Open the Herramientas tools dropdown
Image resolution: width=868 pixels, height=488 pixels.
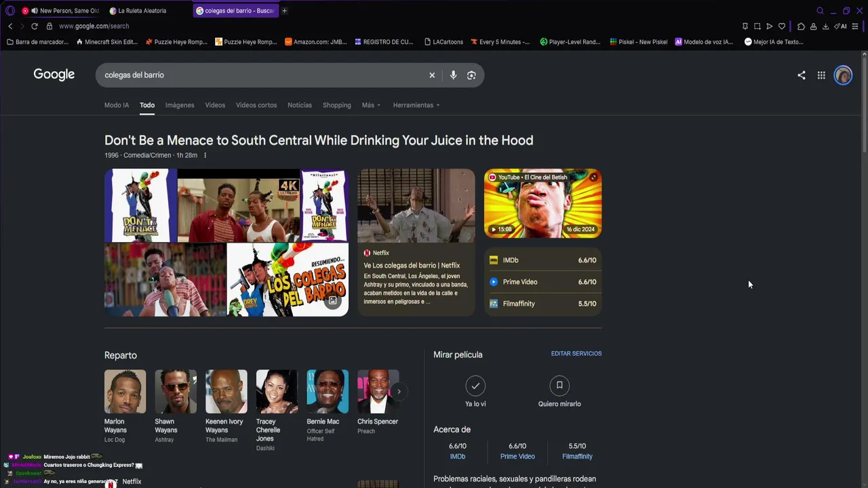click(x=416, y=105)
